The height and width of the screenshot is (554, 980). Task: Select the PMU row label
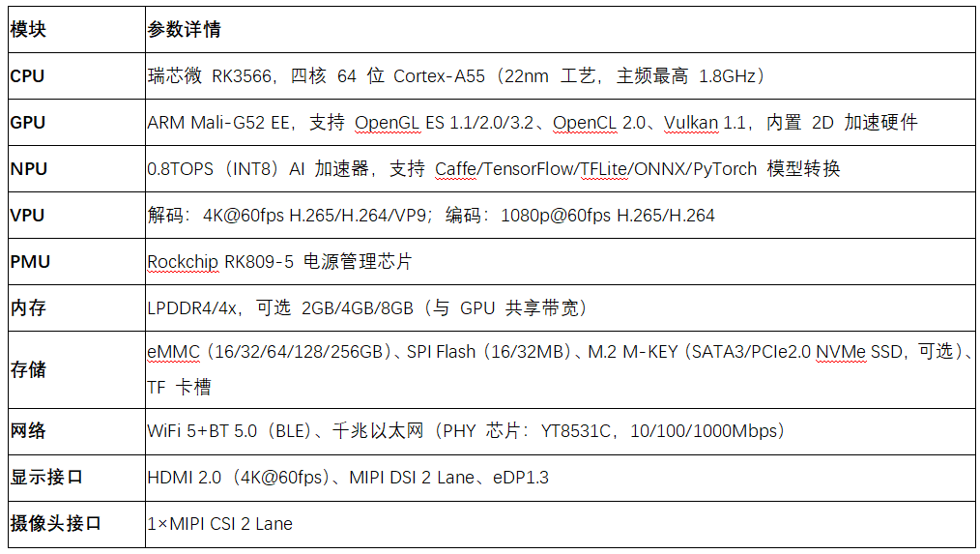click(29, 262)
